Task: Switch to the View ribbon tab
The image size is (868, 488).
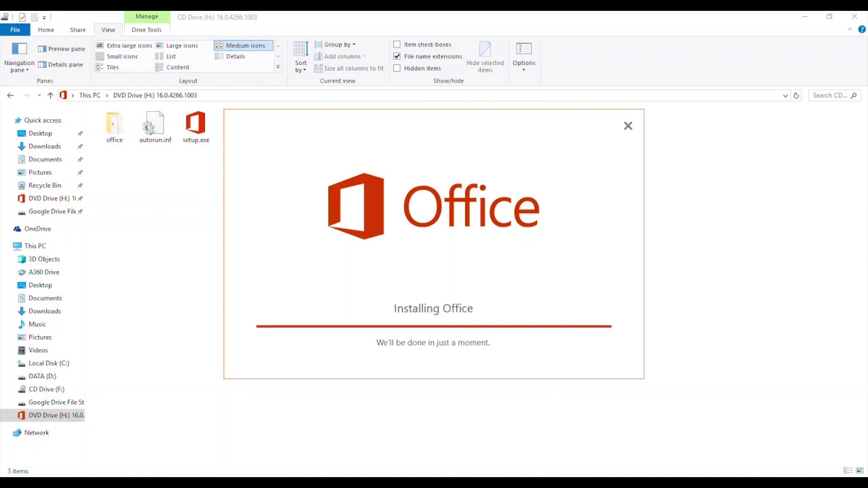Action: 108,30
